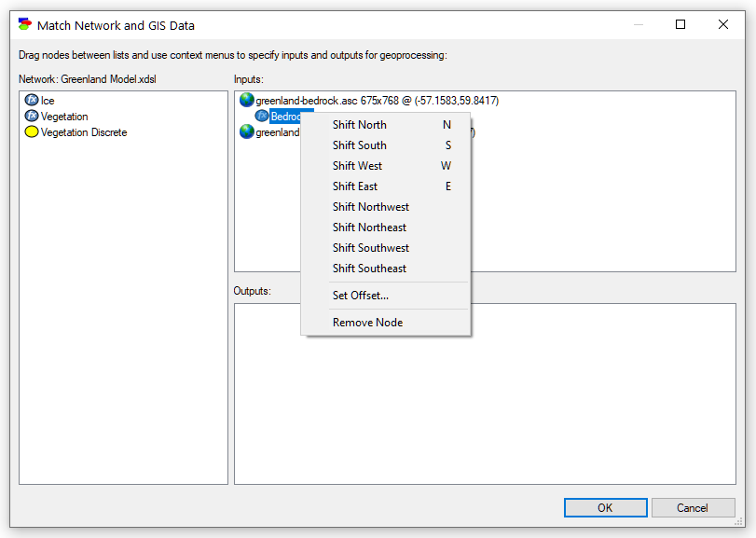Image resolution: width=756 pixels, height=538 pixels.
Task: Select the Vegetation Discrete node
Action: click(x=84, y=132)
